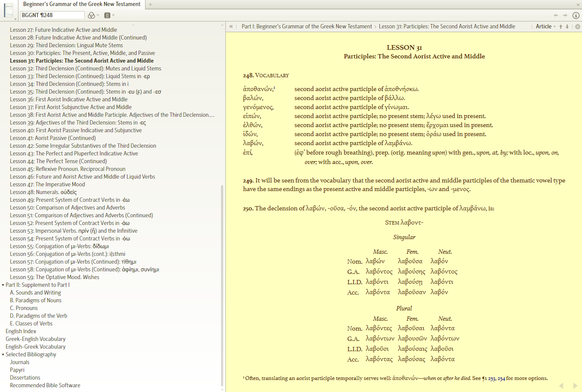
Task: Click the contents pane vertical scrollbar
Action: tap(222, 286)
